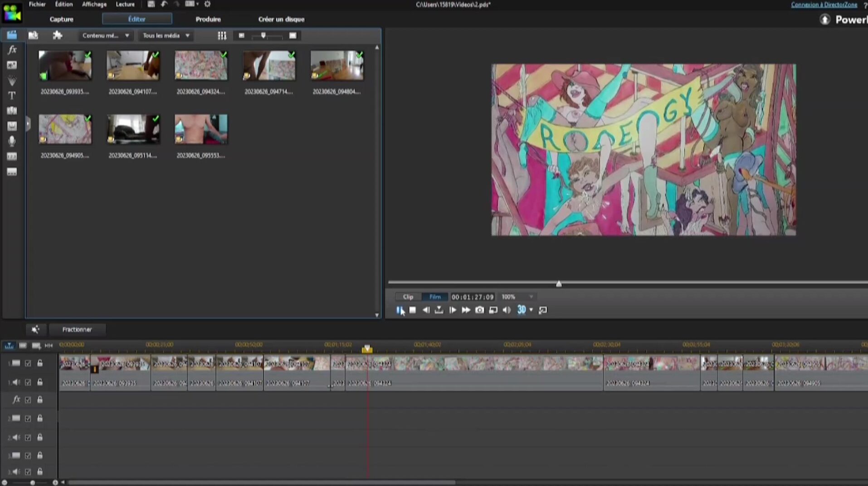The image size is (868, 486).
Task: Open the Media Room panel
Action: click(12, 35)
